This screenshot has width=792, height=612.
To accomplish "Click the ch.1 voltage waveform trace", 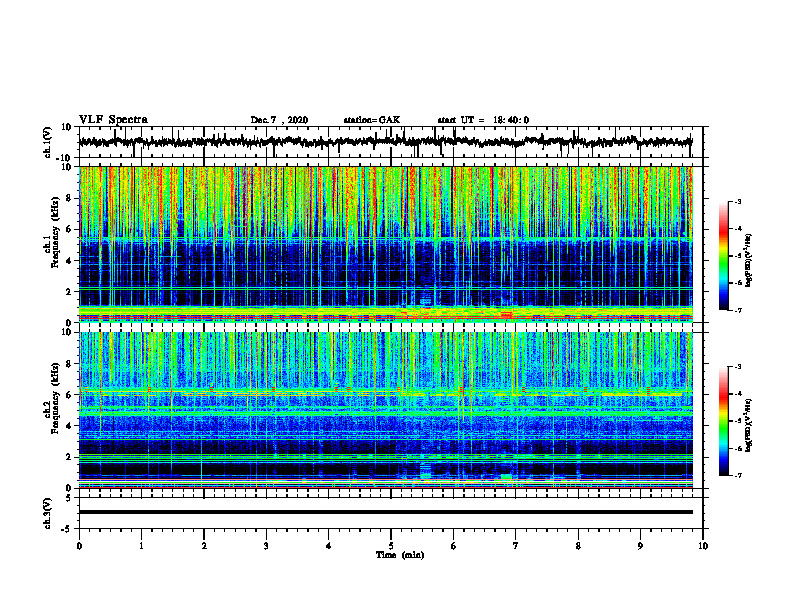I will (385, 142).
